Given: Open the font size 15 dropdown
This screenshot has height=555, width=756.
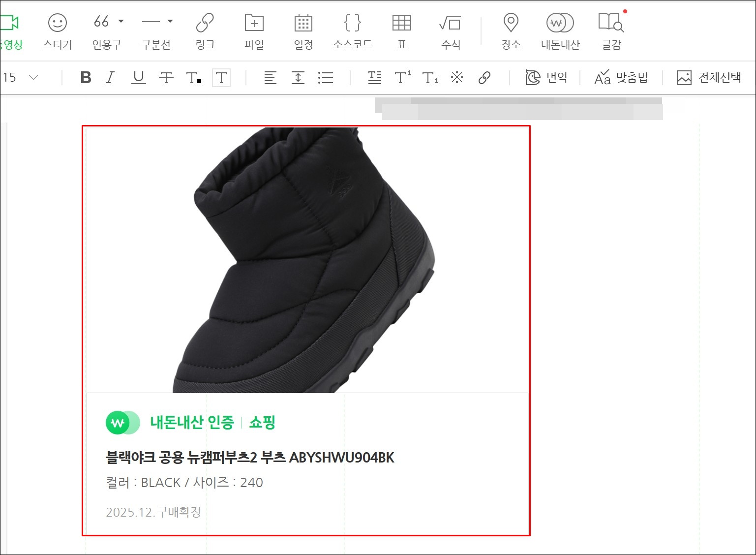Looking at the screenshot, I should 20,78.
